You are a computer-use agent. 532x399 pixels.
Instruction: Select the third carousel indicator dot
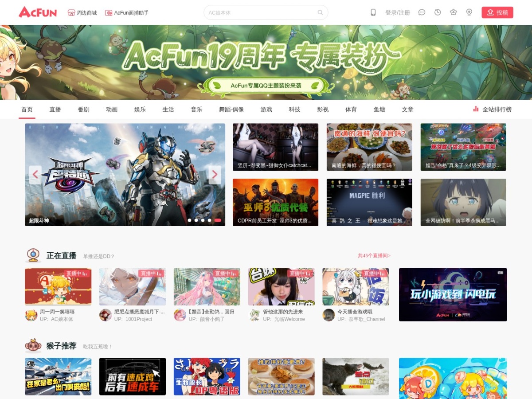(x=203, y=220)
